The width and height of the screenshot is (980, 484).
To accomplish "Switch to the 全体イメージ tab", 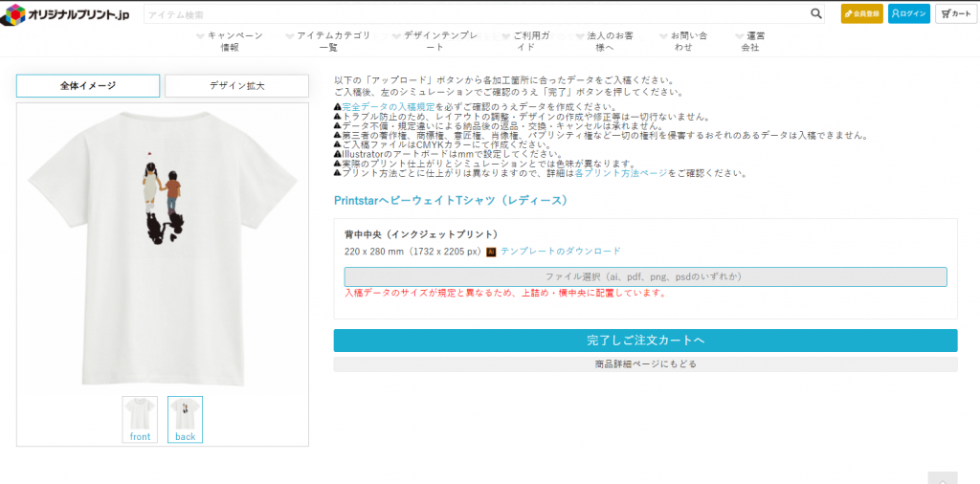I will pos(88,86).
